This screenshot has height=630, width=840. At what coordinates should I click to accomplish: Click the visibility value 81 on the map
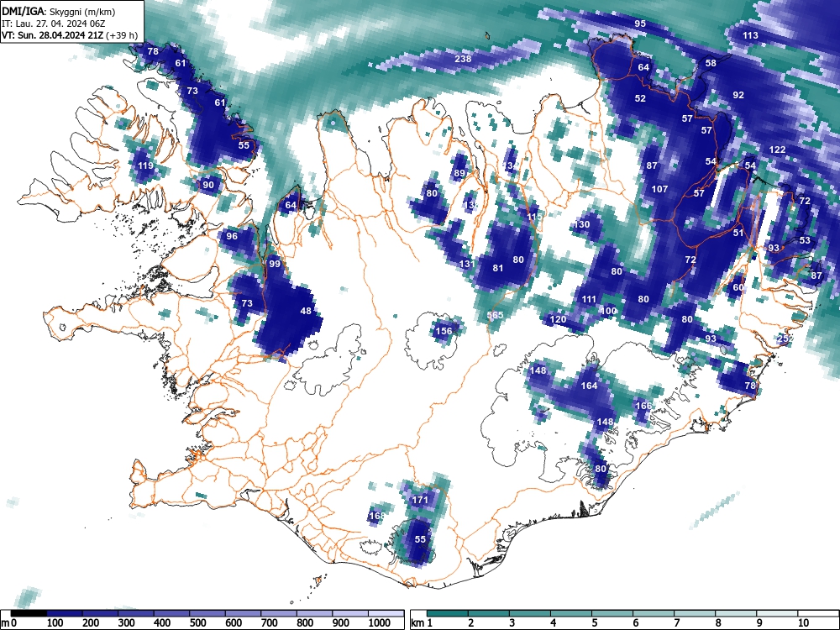coord(498,268)
